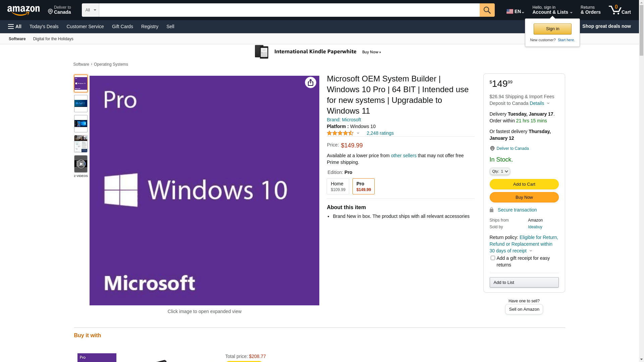Open the other sellers link
The image size is (644, 362).
404,156
